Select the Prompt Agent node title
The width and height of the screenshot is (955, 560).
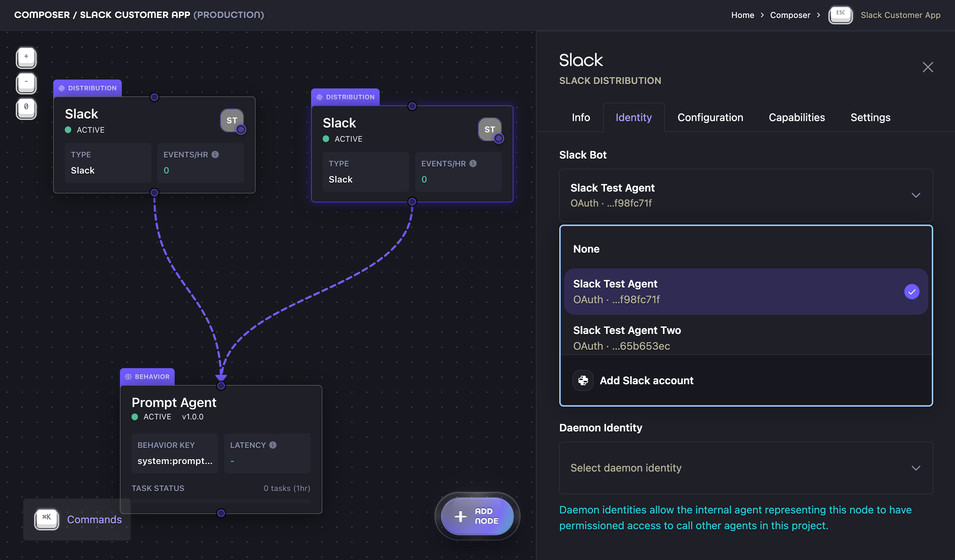(x=174, y=402)
